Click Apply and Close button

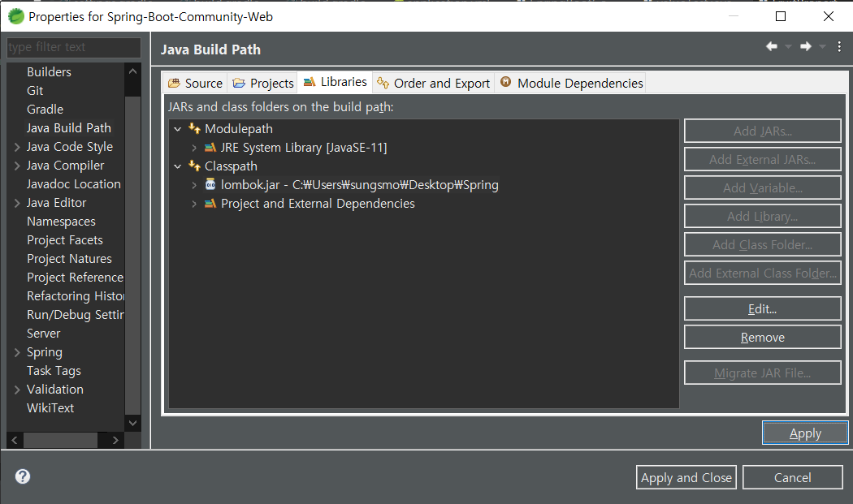[x=686, y=477]
